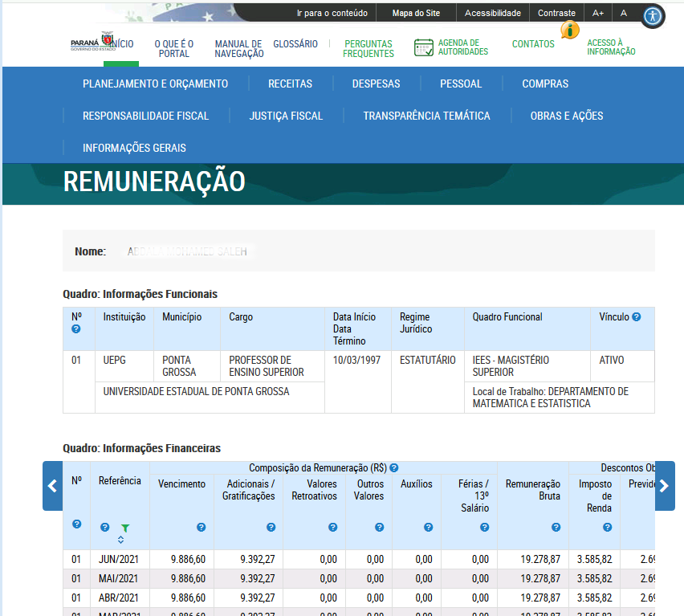Show help icon for Vencimento column
The image size is (684, 616).
click(x=201, y=527)
